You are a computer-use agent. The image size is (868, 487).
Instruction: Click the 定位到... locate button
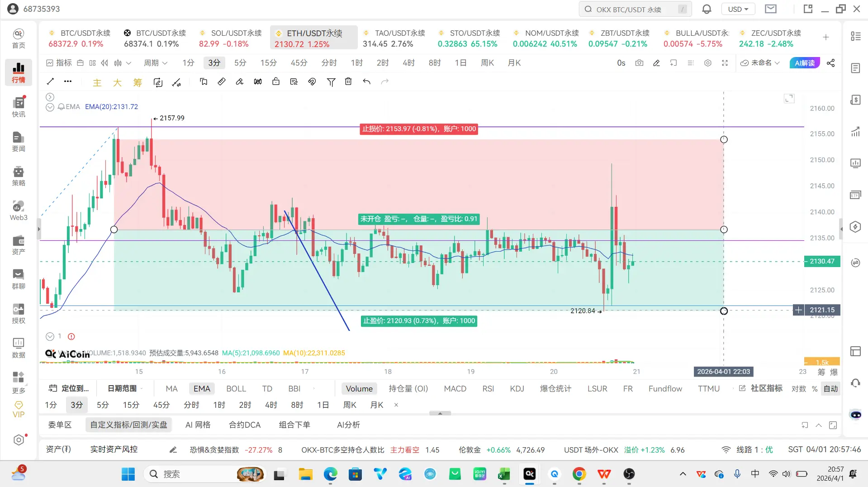[x=69, y=388]
